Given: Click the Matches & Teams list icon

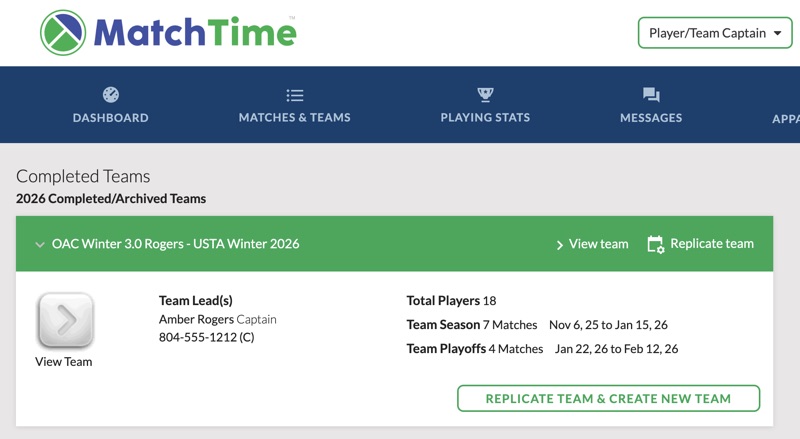Looking at the screenshot, I should (295, 95).
